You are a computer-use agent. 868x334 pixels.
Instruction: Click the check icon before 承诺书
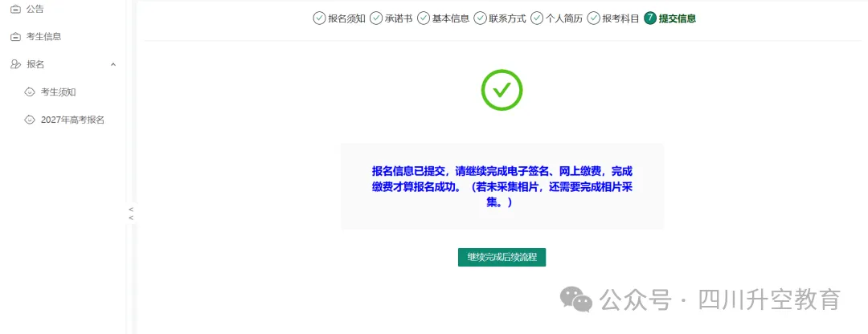376,18
